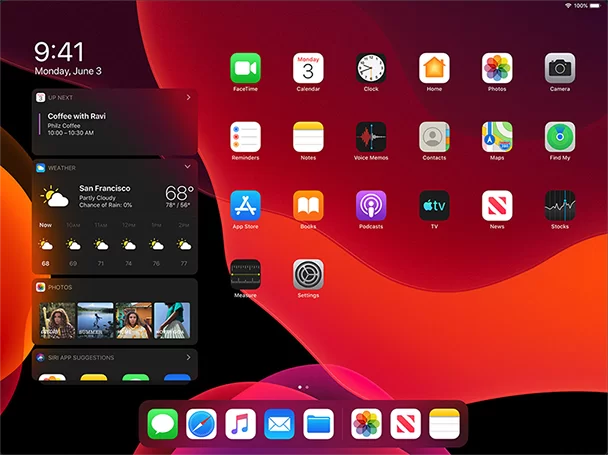Image resolution: width=608 pixels, height=455 pixels.
Task: Open recent Photos app in the dock
Action: coord(366,424)
